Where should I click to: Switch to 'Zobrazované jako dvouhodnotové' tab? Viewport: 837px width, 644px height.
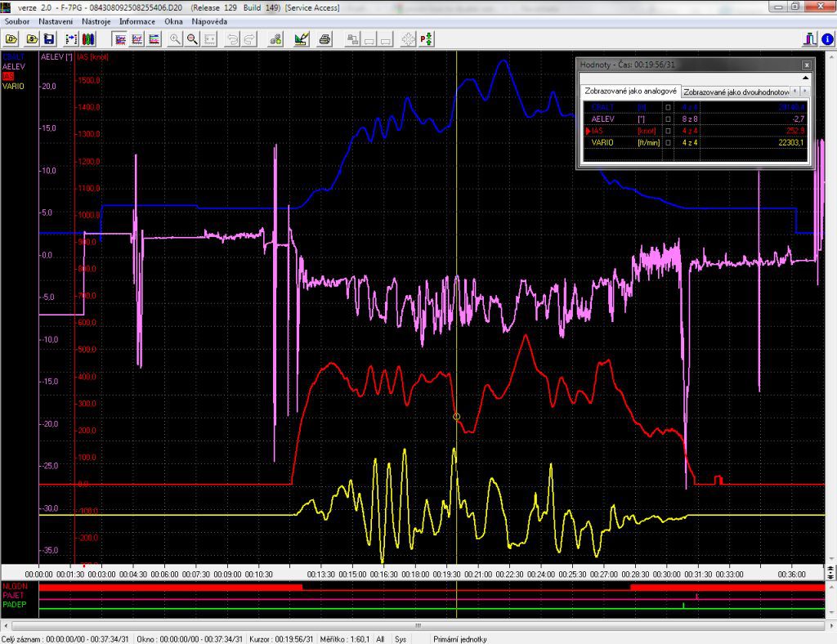[736, 92]
